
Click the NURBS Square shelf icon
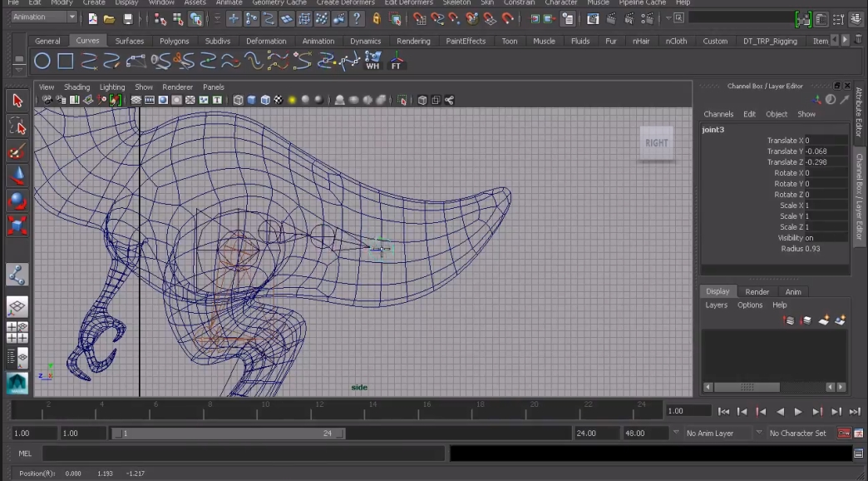66,61
